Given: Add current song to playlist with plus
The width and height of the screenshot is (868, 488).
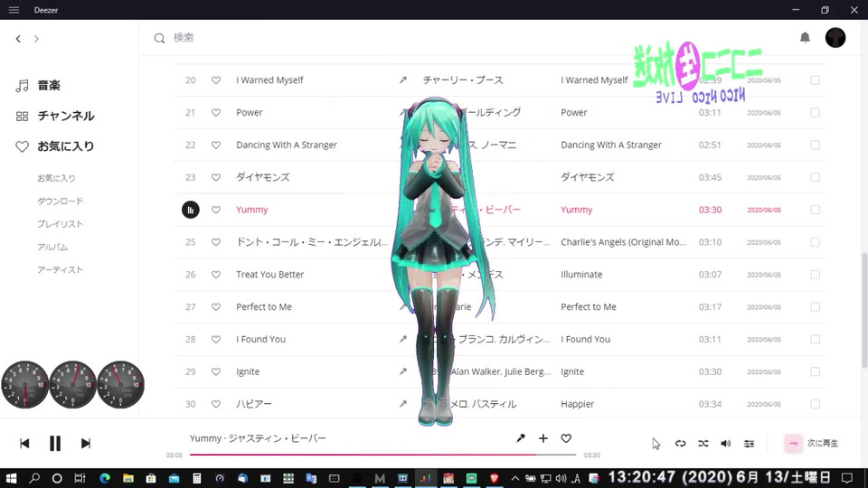Looking at the screenshot, I should (x=543, y=438).
